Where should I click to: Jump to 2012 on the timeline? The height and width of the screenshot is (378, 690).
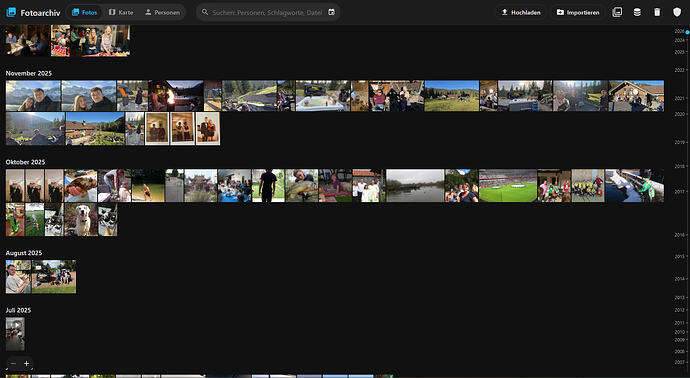[x=679, y=310]
